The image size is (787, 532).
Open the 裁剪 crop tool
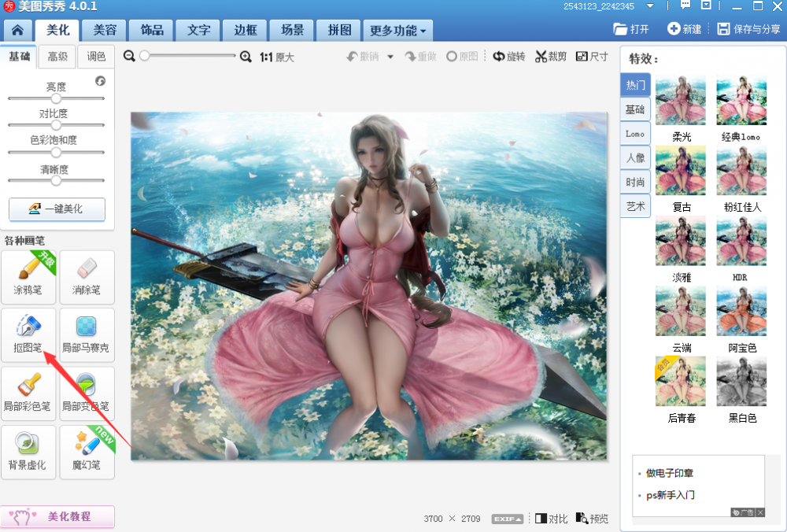coord(551,57)
